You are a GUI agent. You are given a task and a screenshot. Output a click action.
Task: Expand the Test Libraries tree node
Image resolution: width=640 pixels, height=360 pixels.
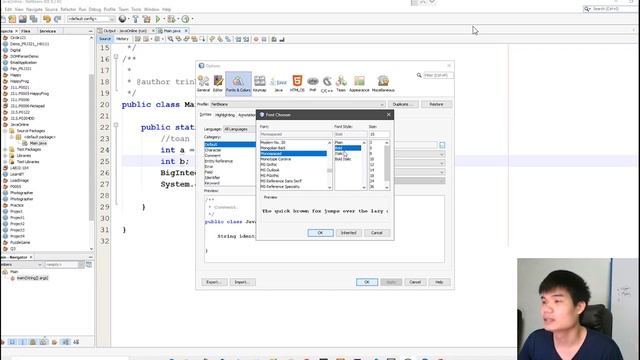click(5, 162)
